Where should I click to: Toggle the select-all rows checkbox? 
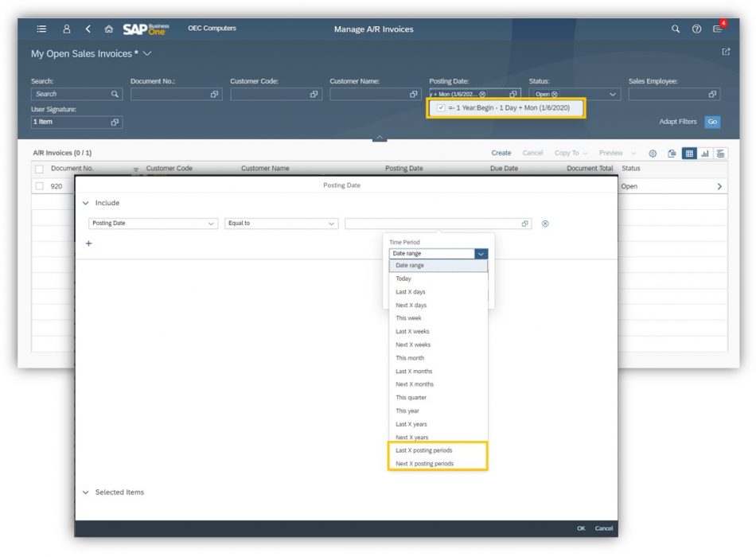pyautogui.click(x=40, y=169)
